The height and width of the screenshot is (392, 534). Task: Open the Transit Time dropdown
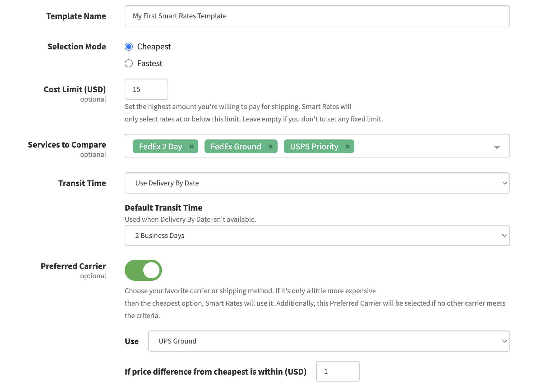tap(317, 183)
